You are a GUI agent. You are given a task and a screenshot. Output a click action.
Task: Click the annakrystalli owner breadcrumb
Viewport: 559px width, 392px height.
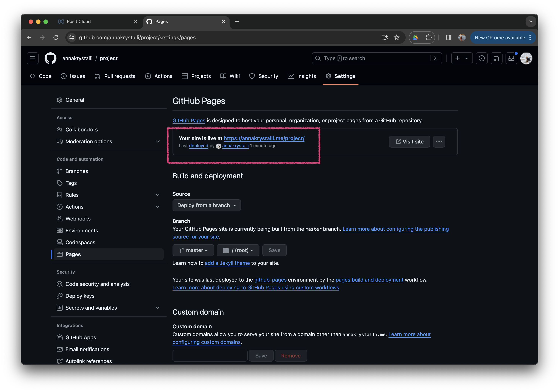77,58
